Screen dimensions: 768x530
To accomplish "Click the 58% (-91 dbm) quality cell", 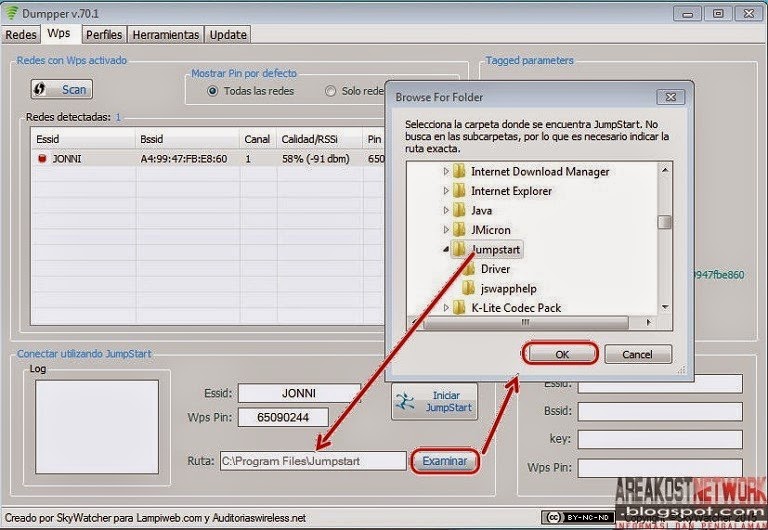I will click(316, 159).
